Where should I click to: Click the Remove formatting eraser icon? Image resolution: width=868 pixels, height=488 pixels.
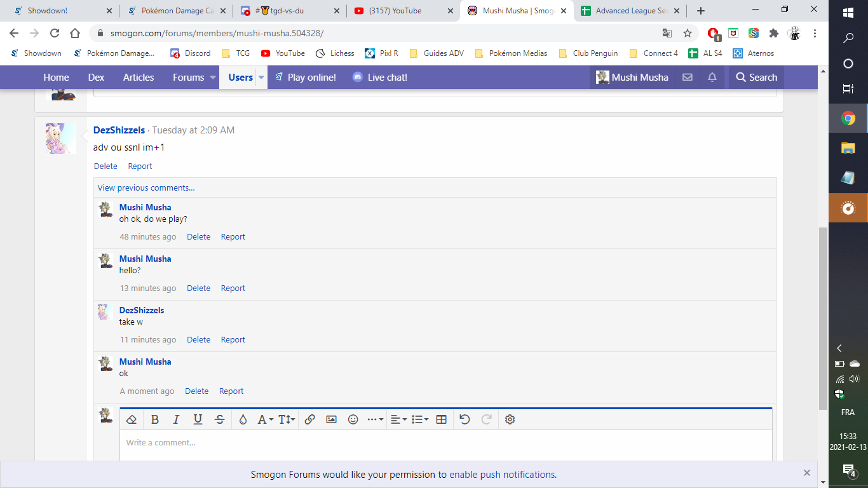[x=132, y=419]
